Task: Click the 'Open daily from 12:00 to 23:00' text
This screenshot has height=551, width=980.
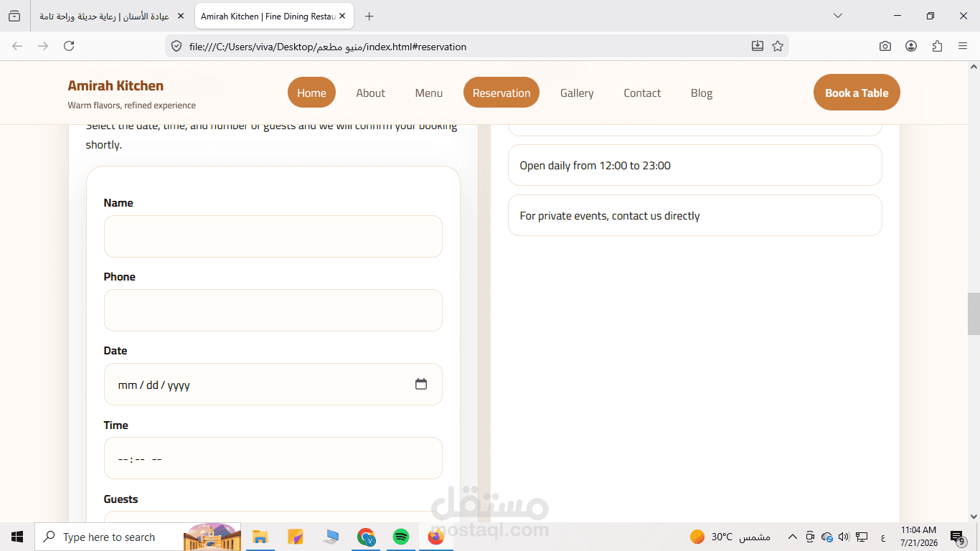Action: tap(595, 166)
